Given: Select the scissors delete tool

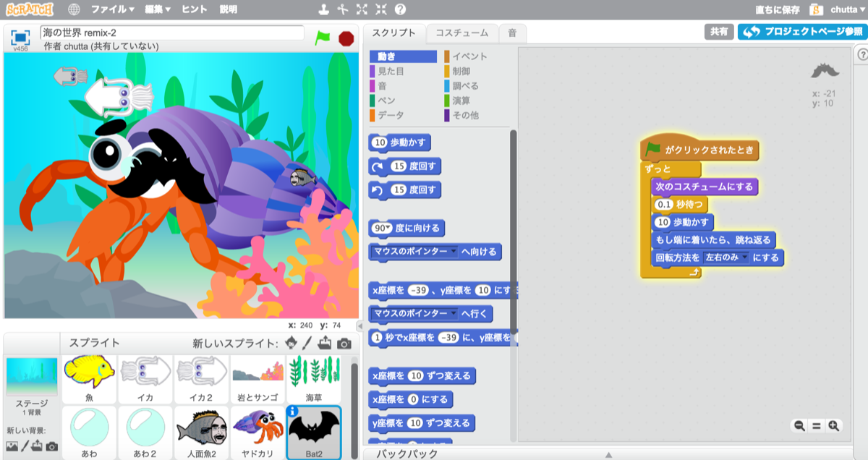Looking at the screenshot, I should 343,9.
